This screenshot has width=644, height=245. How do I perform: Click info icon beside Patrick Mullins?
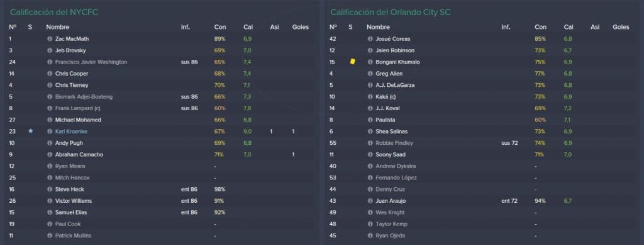50,236
